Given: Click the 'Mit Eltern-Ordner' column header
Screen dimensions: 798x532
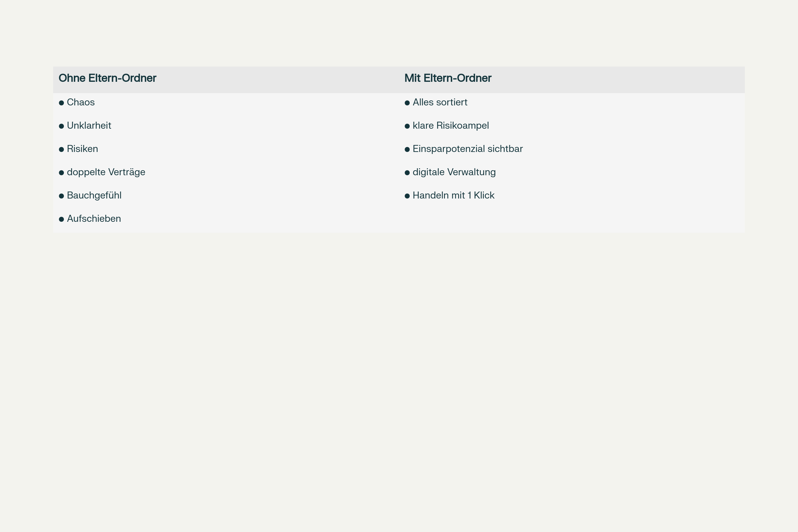Looking at the screenshot, I should [448, 78].
